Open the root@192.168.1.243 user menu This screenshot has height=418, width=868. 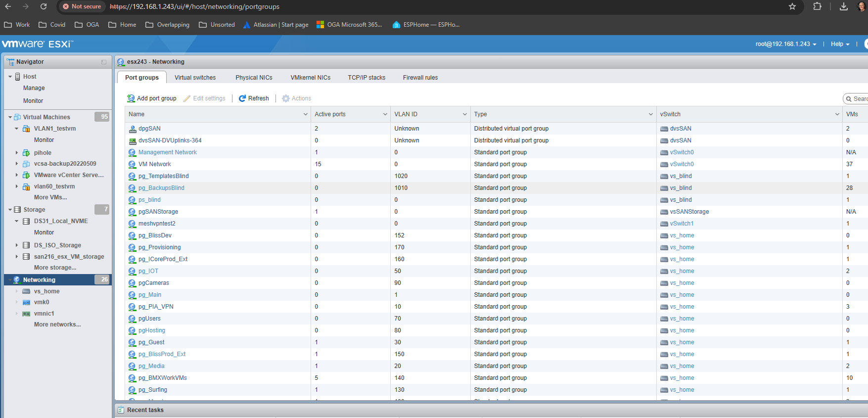click(786, 44)
